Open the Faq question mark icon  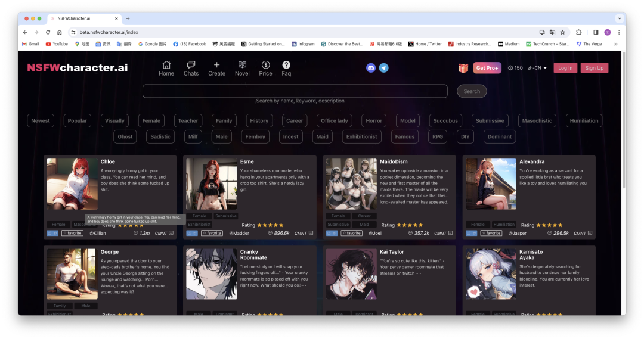point(286,65)
